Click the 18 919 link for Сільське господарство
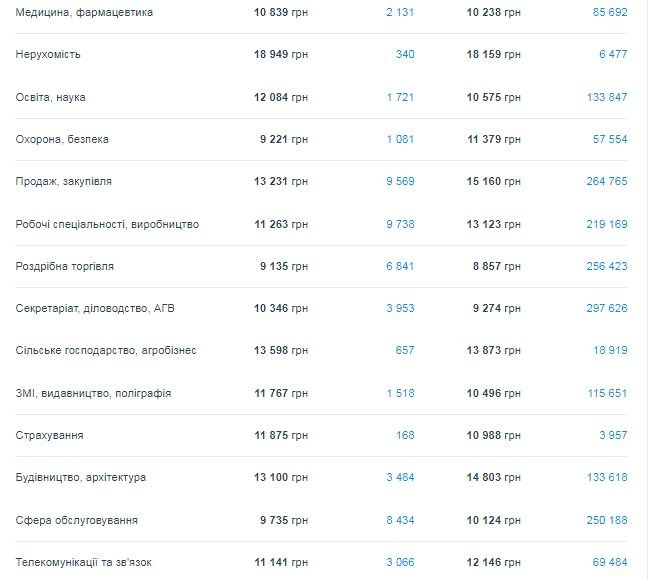The height and width of the screenshot is (580, 648). [609, 351]
